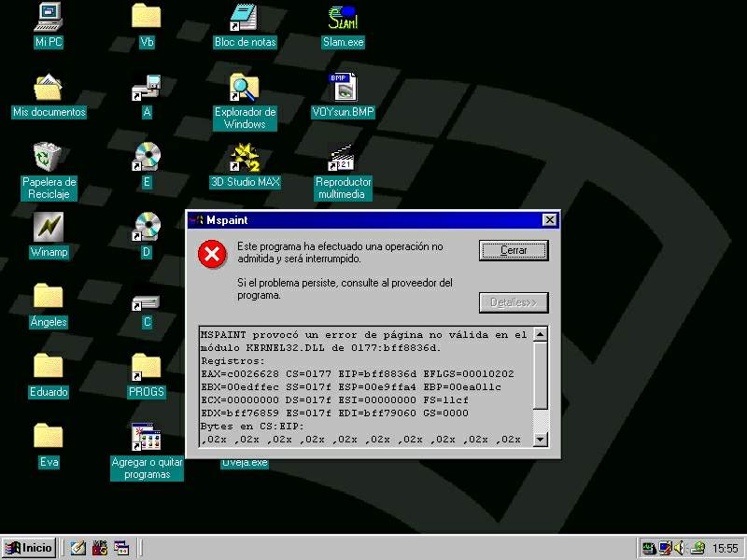Image resolution: width=747 pixels, height=560 pixels.
Task: Select the 3D Studio MAX shortcut
Action: tap(245, 159)
